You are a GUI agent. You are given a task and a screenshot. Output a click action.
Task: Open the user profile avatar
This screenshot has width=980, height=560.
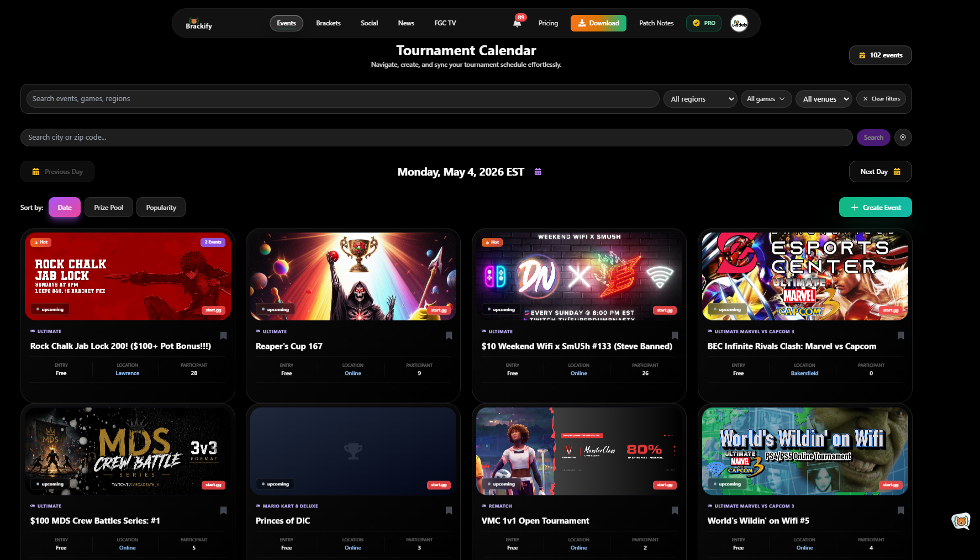(x=739, y=23)
